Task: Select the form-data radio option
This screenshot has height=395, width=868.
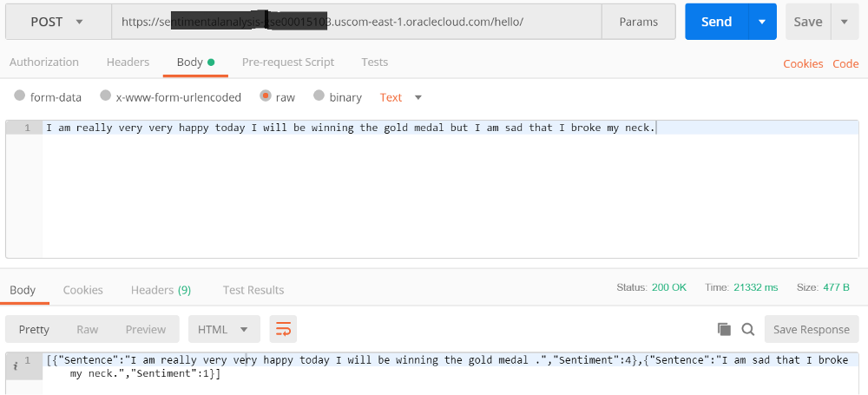Action: [20, 95]
